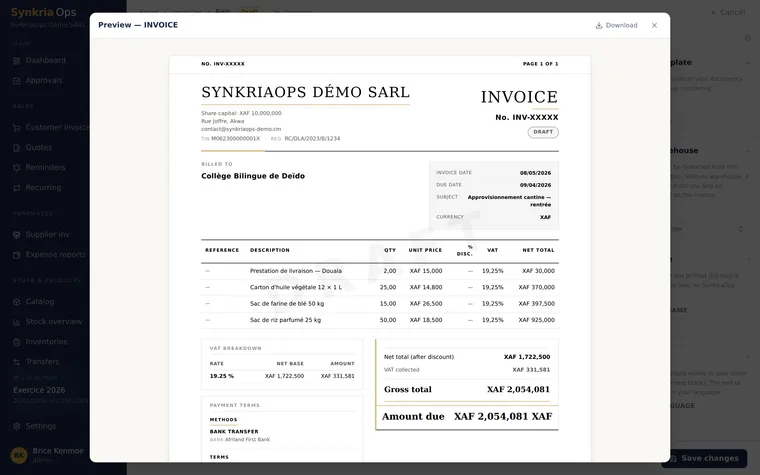
Task: Click the Transfers arrows icon
Action: (x=16, y=362)
